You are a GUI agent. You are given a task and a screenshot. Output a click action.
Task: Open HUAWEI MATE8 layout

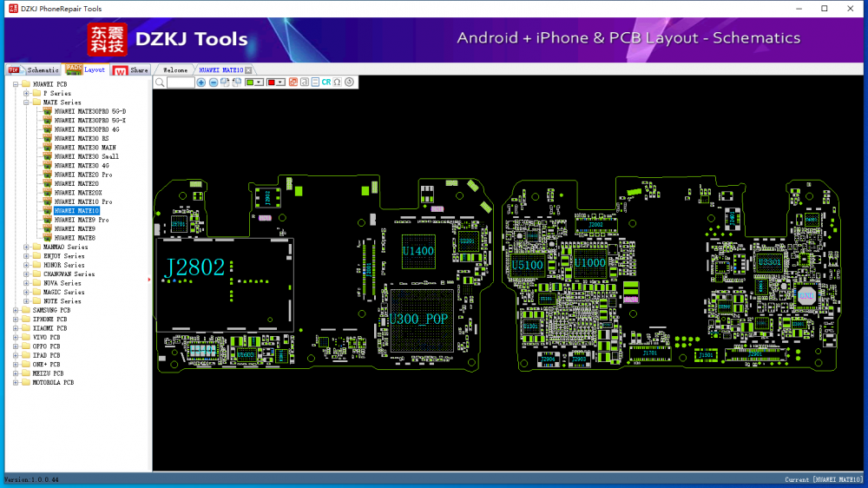[x=75, y=238]
